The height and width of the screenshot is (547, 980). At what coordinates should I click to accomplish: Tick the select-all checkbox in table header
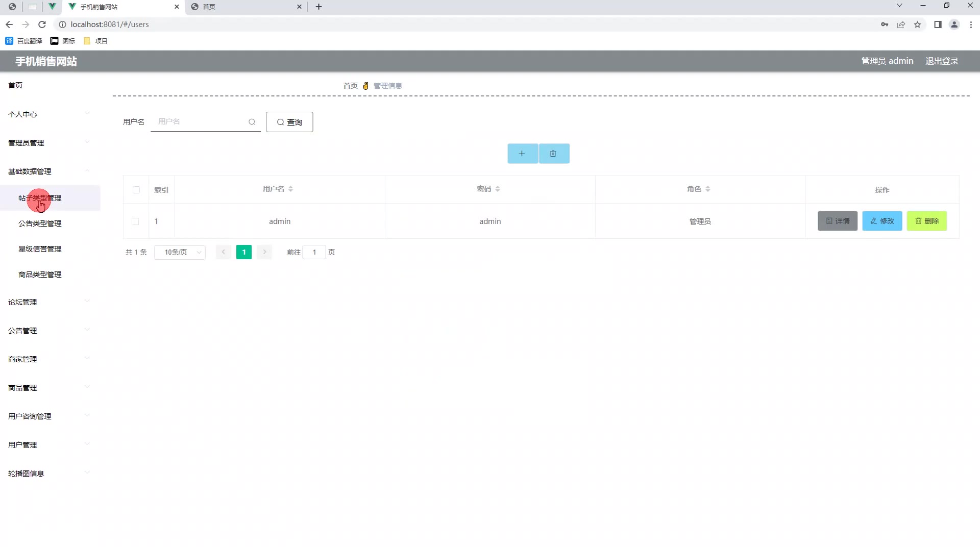pos(136,190)
